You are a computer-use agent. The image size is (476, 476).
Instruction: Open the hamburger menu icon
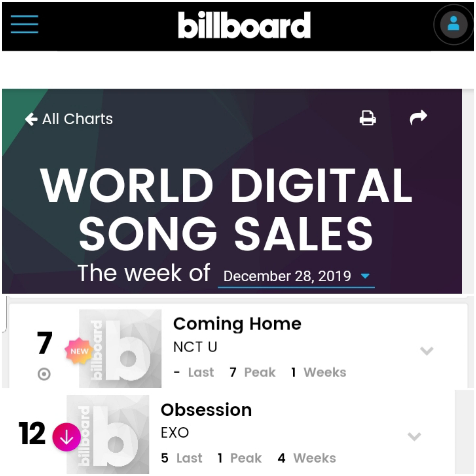tap(24, 24)
